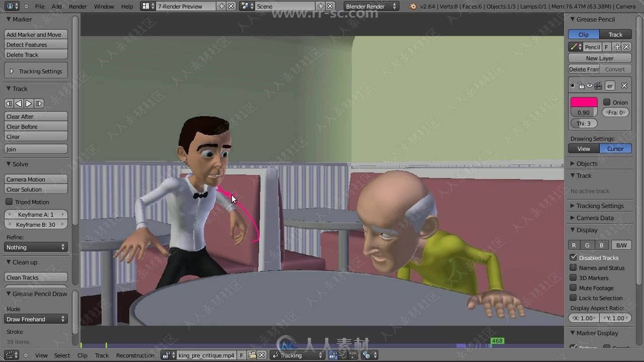The image size is (644, 362).
Task: Click the grease pencil datablock browse icon
Action: 576,47
